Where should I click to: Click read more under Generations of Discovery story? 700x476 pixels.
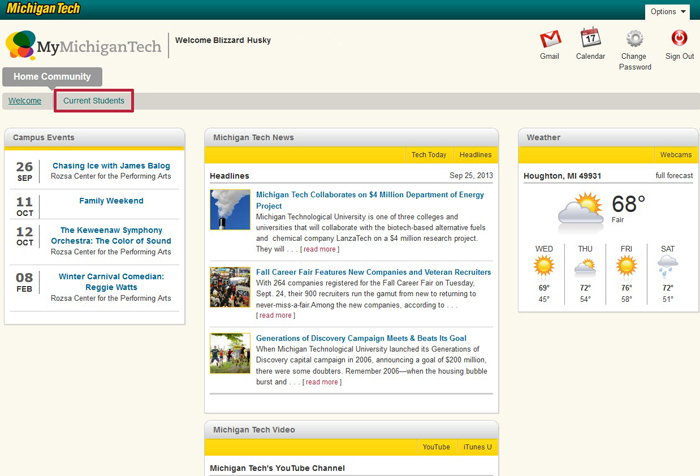pos(322,382)
